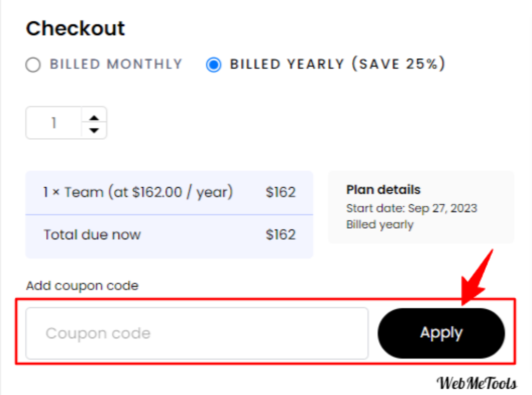
Task: Click the Checkout heading
Action: pyautogui.click(x=75, y=28)
